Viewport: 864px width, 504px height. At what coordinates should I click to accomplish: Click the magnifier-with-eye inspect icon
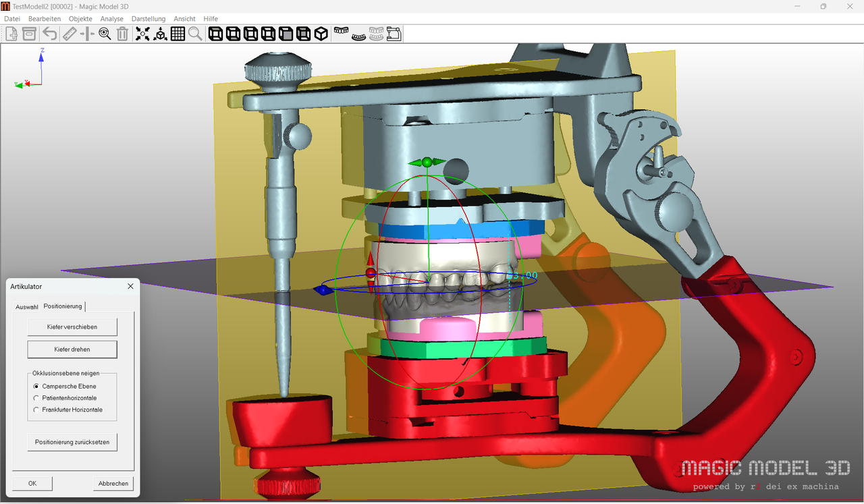pyautogui.click(x=105, y=34)
